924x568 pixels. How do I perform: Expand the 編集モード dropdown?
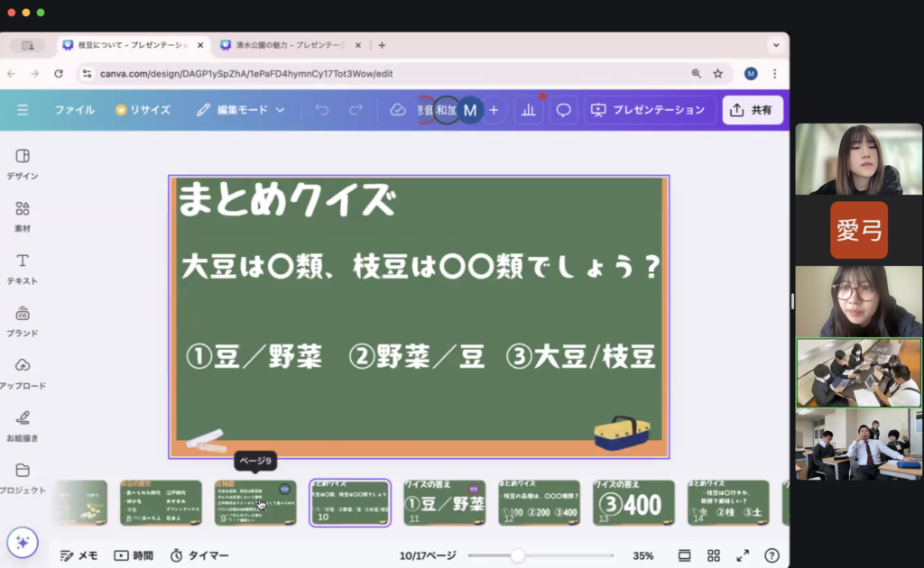(240, 110)
